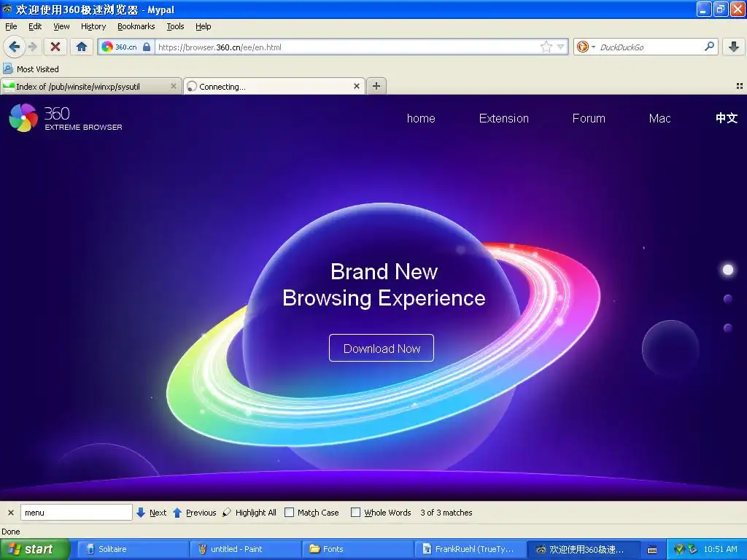Open the Forum link
The height and width of the screenshot is (560, 747).
(x=589, y=118)
